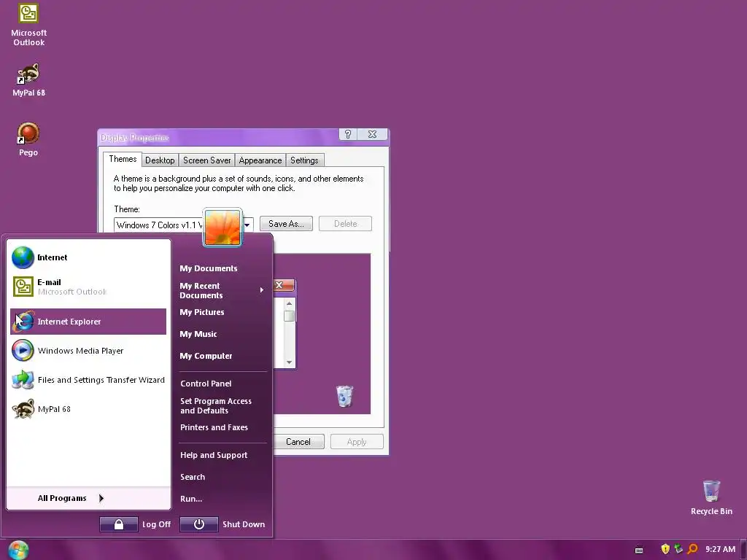Open E-mail Microsoft Outlook from Start menu
This screenshot has width=747, height=560.
[88, 287]
